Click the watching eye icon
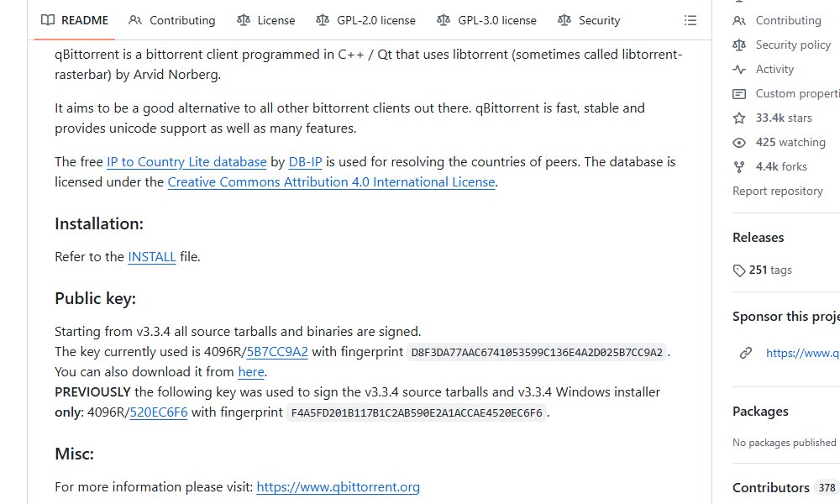Image resolution: width=840 pixels, height=504 pixels. pos(739,143)
